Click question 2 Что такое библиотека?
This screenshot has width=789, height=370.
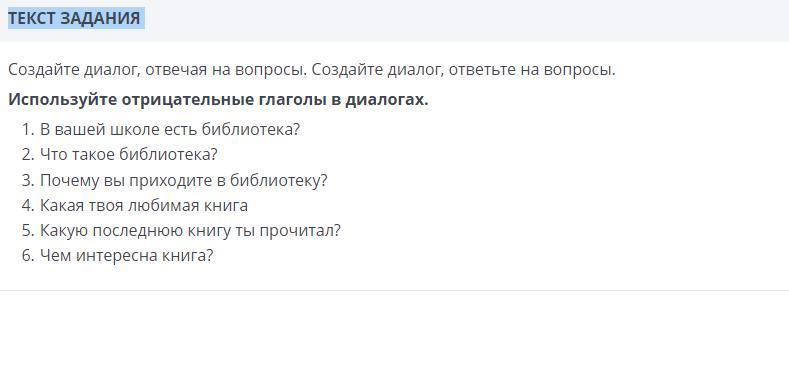pos(128,155)
